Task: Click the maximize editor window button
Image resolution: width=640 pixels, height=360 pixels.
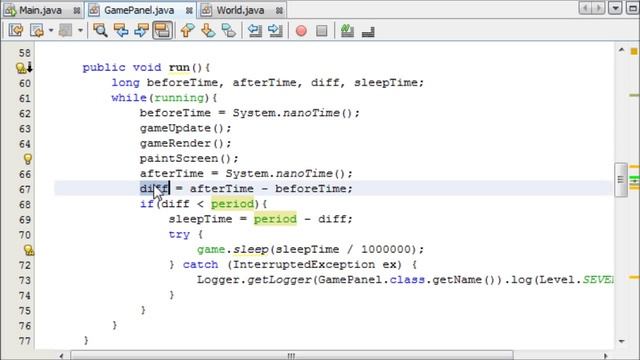Action: pos(633,8)
